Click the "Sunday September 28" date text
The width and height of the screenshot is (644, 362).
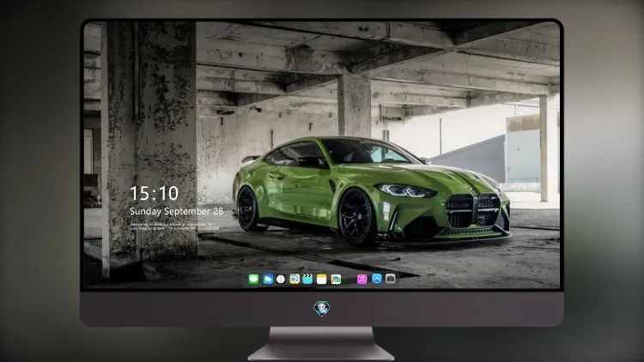pos(177,211)
